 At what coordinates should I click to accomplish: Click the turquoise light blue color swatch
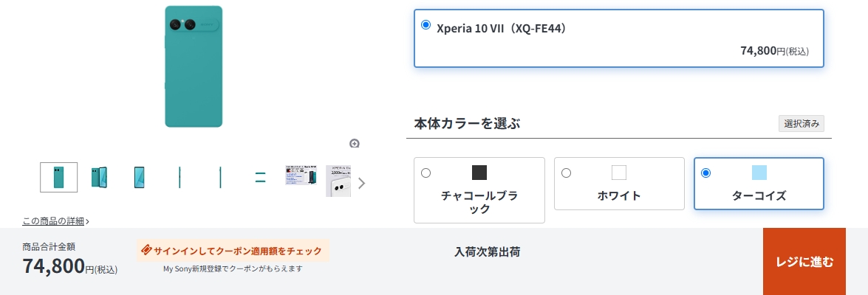(x=759, y=173)
